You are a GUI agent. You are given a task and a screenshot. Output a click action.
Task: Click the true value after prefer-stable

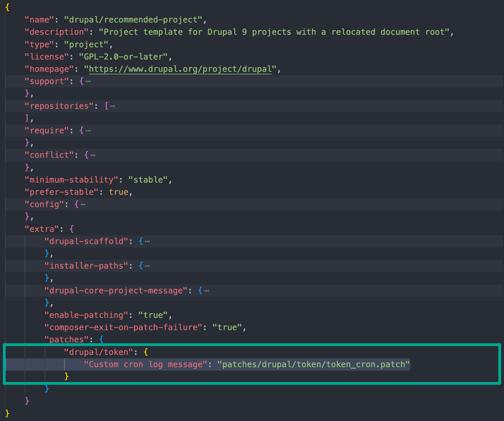coord(118,192)
